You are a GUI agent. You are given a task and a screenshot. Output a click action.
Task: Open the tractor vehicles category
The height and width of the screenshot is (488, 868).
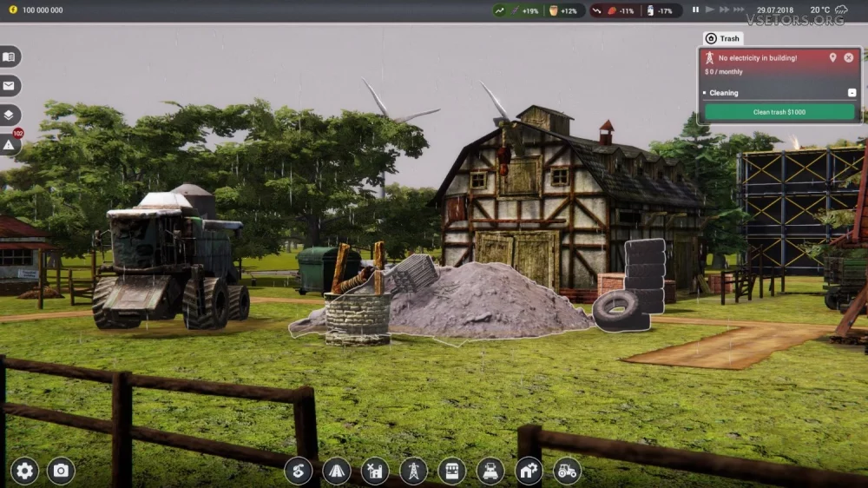tap(568, 471)
